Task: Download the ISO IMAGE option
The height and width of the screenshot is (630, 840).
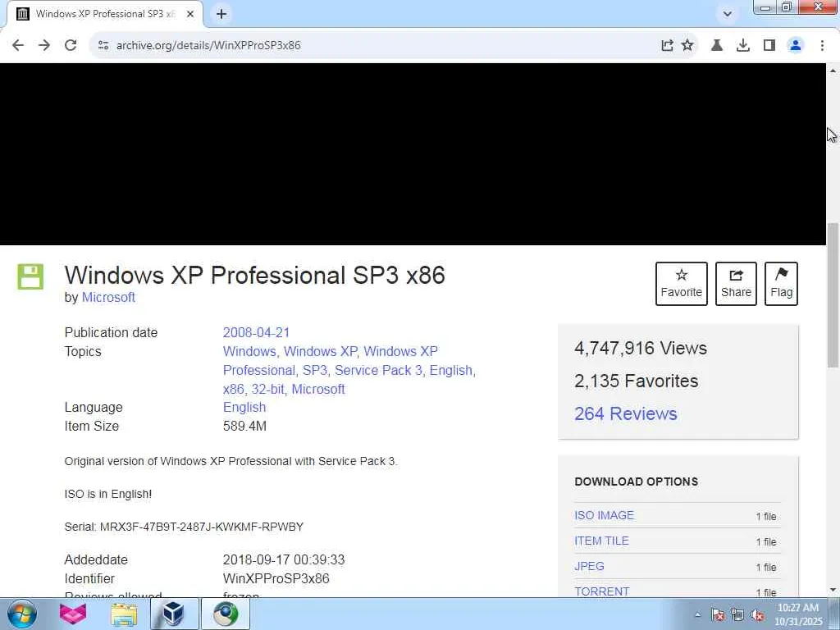Action: click(605, 515)
